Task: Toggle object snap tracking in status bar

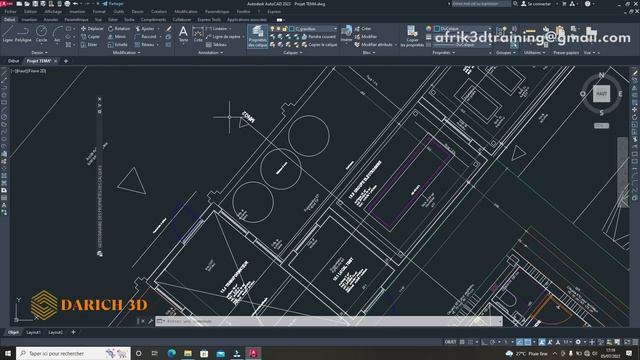Action: 519,342
